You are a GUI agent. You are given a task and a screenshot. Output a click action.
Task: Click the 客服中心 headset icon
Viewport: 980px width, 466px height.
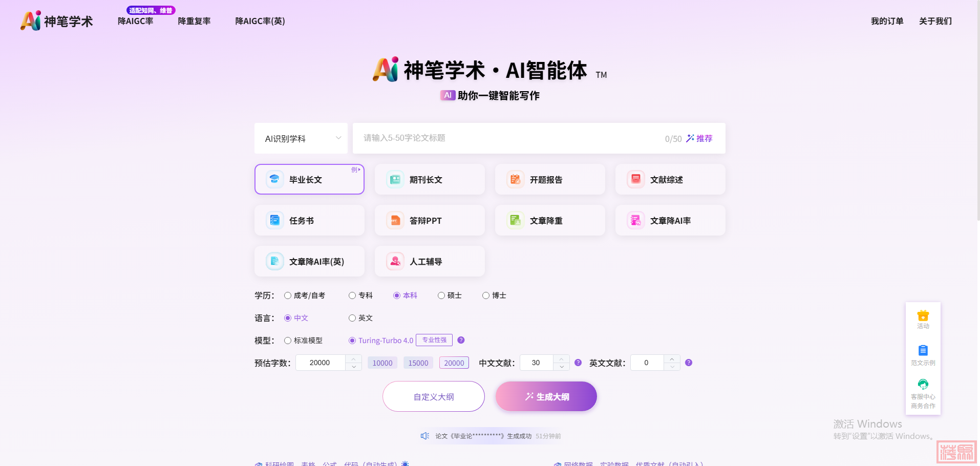pyautogui.click(x=923, y=384)
